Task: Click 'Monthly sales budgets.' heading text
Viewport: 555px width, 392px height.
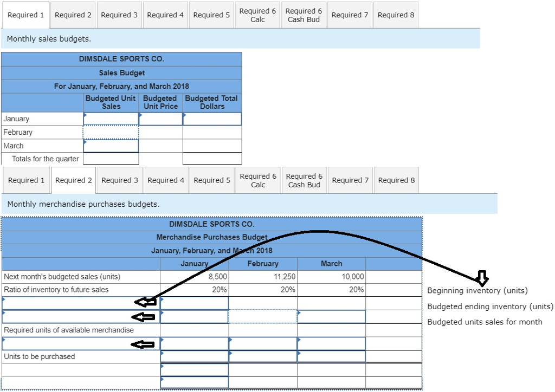Action: click(x=49, y=39)
